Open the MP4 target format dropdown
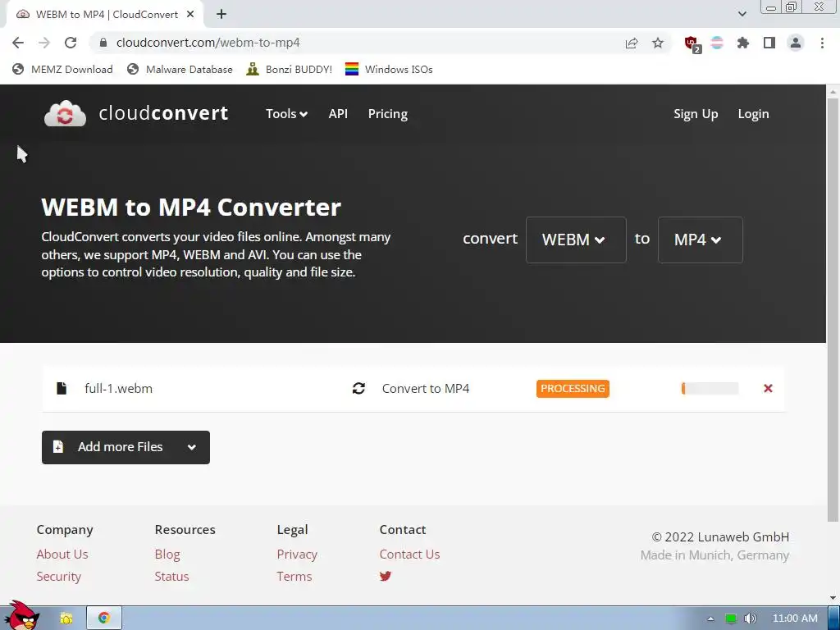Image resolution: width=840 pixels, height=630 pixels. coord(701,240)
